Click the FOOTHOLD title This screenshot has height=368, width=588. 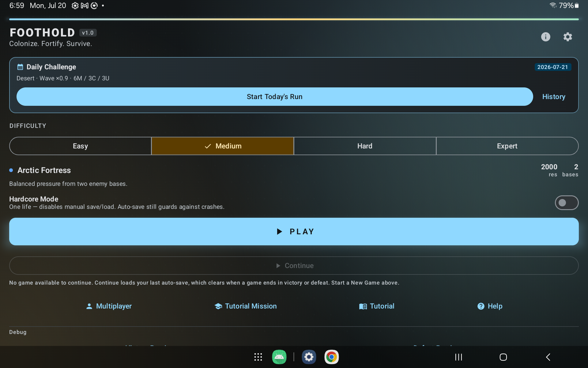point(42,33)
